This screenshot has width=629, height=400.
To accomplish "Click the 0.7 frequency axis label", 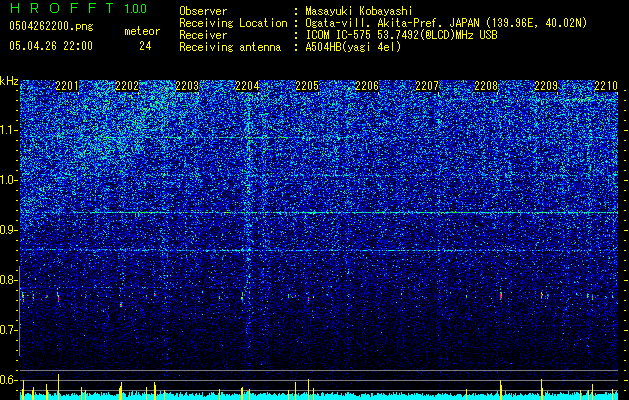I will tap(8, 330).
